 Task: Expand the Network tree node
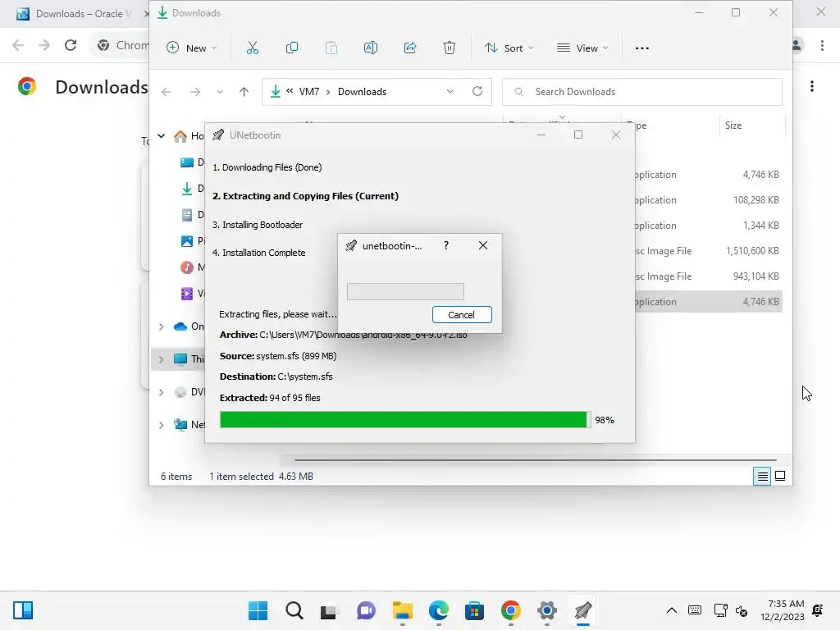pos(162,426)
